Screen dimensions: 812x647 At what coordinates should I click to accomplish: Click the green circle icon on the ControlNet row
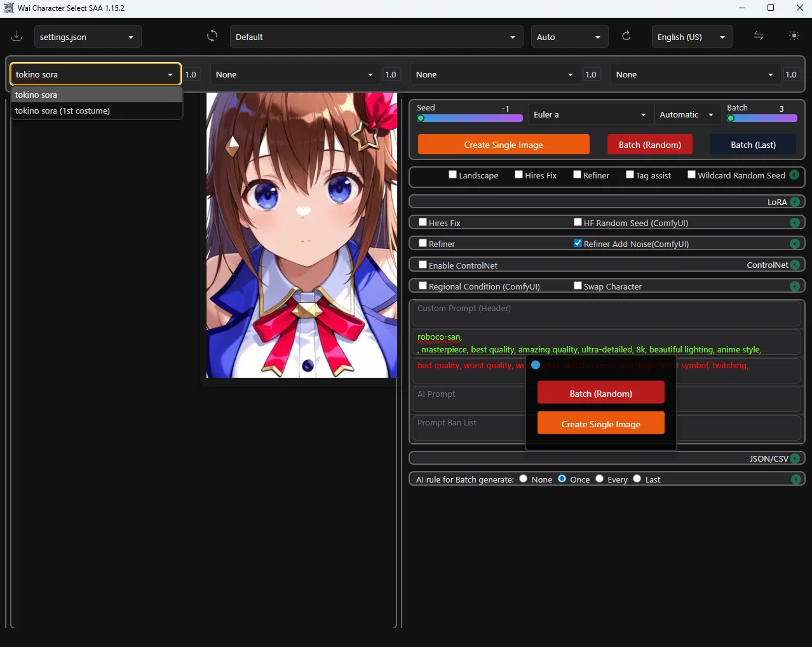(x=795, y=265)
